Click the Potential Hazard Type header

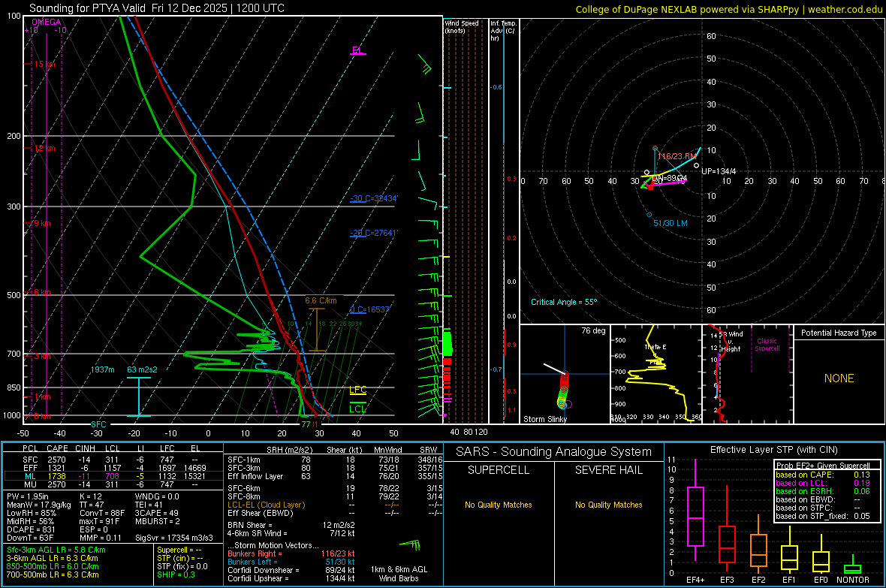[839, 333]
